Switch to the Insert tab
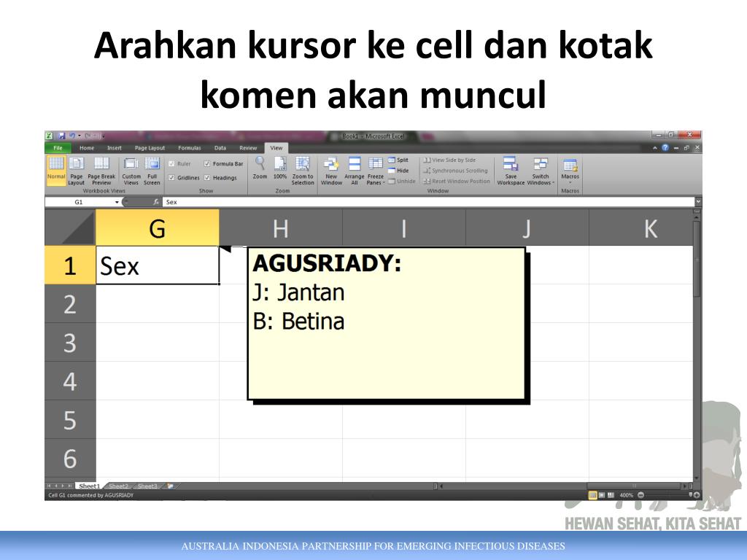Screen dimensions: 747x560 [x=115, y=148]
